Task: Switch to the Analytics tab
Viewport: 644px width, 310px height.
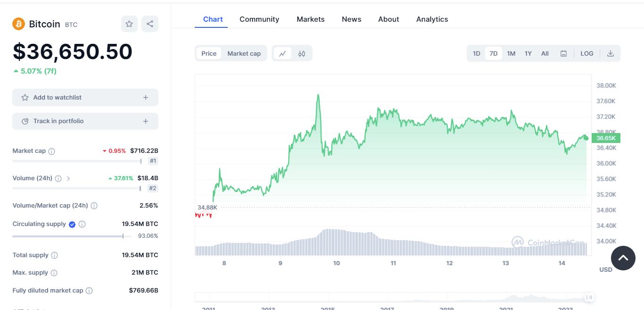Action: point(432,19)
